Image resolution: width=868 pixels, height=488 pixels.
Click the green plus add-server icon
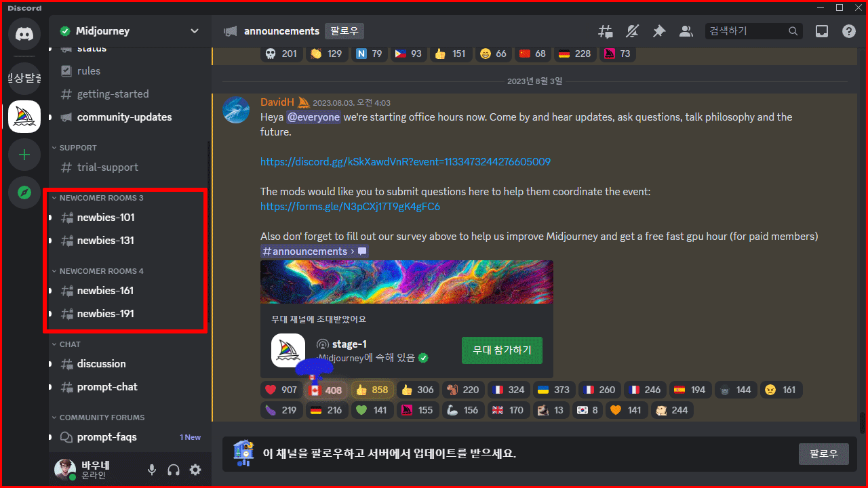[x=24, y=155]
